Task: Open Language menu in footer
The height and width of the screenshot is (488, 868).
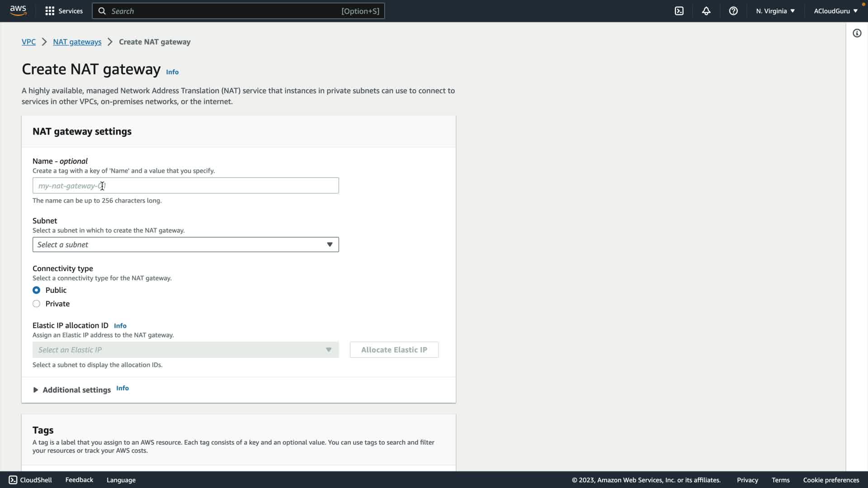Action: coord(121,480)
